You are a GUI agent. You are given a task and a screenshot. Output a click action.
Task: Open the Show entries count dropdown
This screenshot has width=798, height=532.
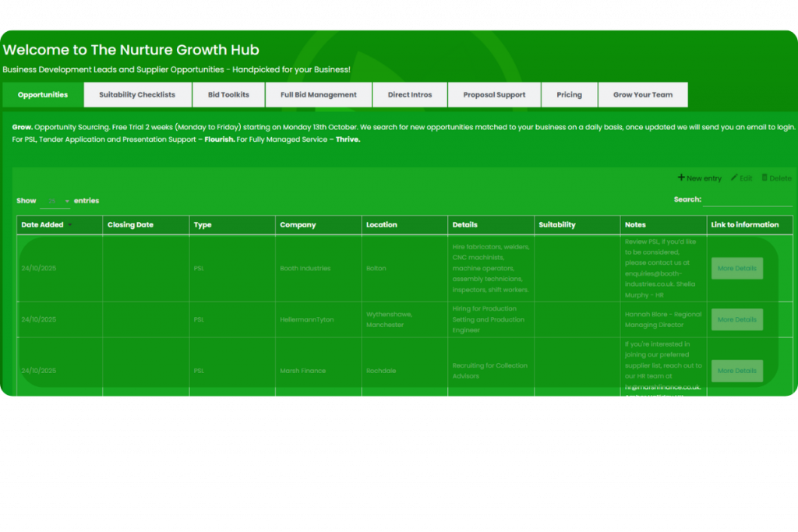coord(55,201)
